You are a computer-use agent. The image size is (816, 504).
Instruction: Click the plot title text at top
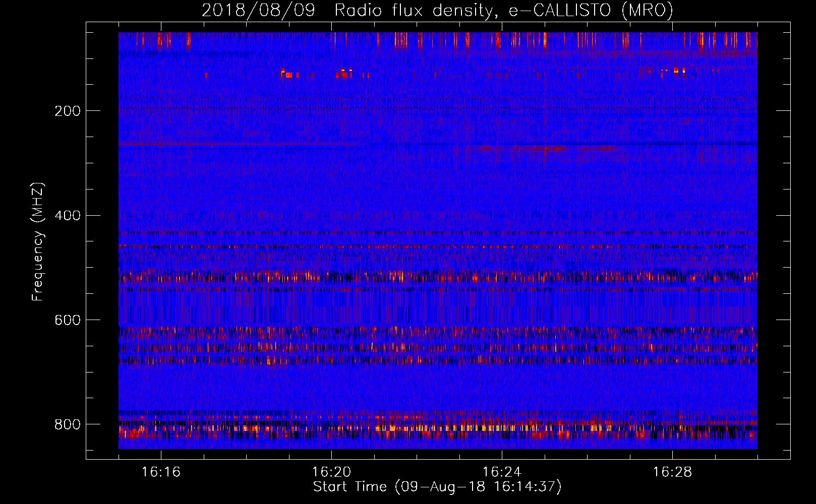point(437,10)
